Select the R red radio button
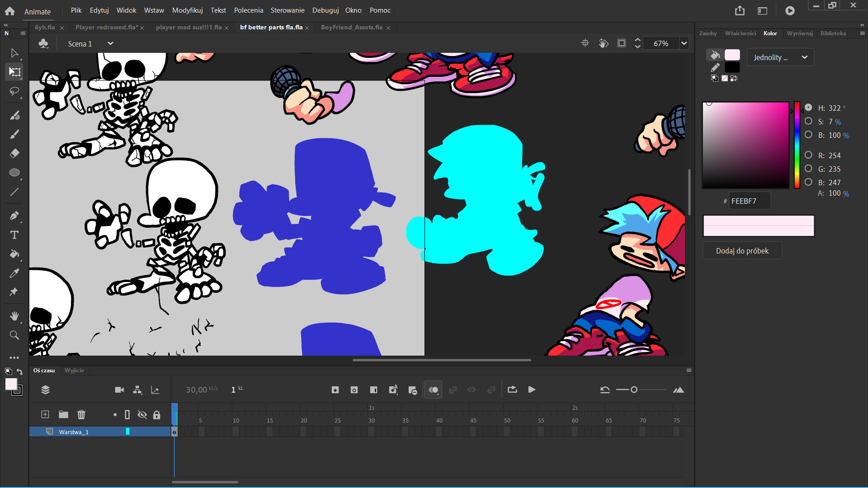 (808, 155)
